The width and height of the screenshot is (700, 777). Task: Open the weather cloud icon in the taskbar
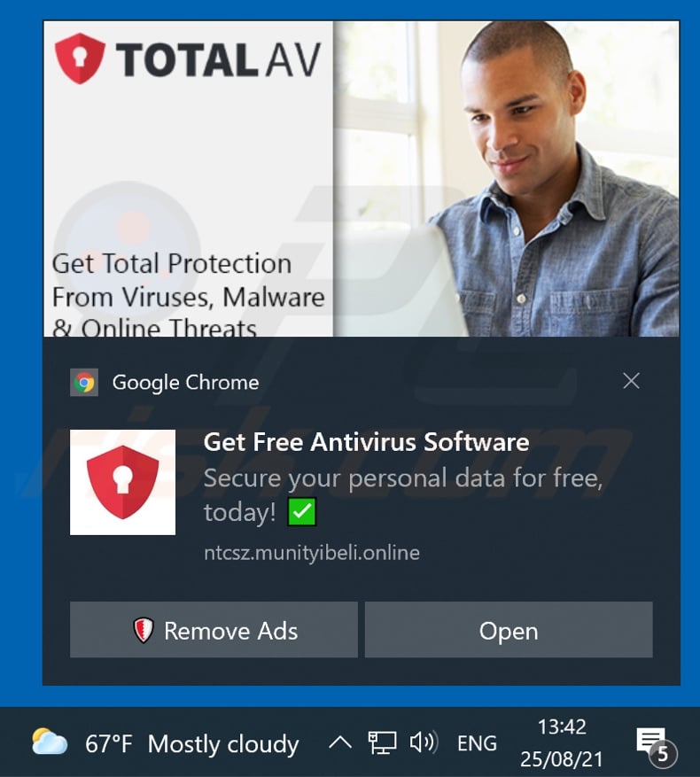(x=49, y=742)
